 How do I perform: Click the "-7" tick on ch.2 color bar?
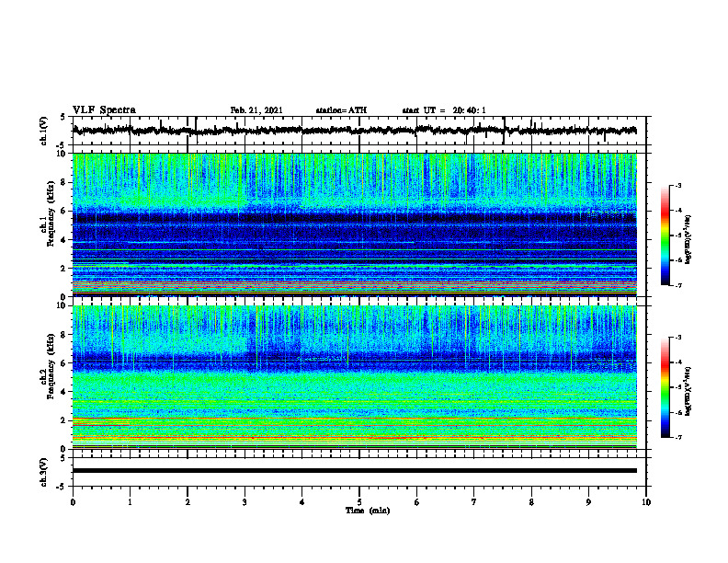tap(677, 438)
